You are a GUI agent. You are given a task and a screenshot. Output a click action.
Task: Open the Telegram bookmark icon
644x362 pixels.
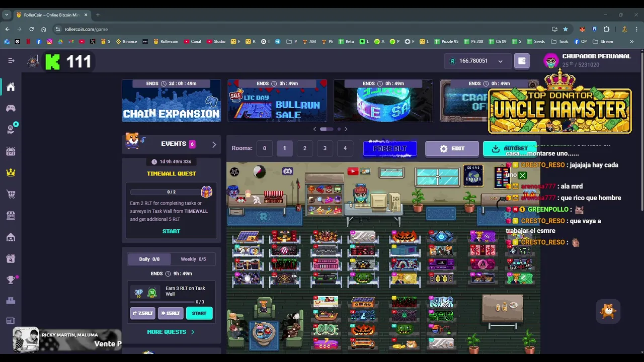(277, 41)
